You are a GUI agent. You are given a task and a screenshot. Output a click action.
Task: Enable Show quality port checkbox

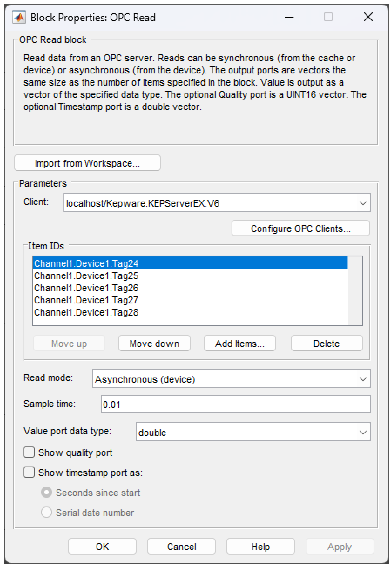pyautogui.click(x=29, y=452)
